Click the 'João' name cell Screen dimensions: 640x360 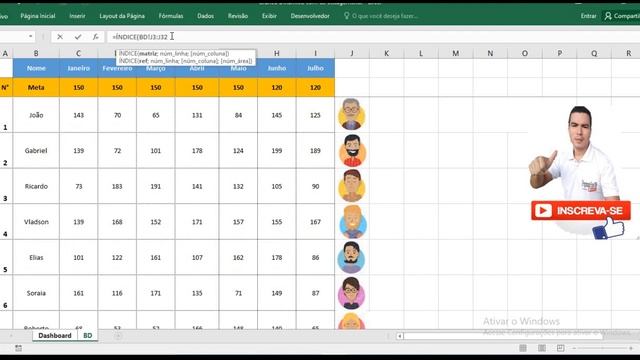[36, 115]
